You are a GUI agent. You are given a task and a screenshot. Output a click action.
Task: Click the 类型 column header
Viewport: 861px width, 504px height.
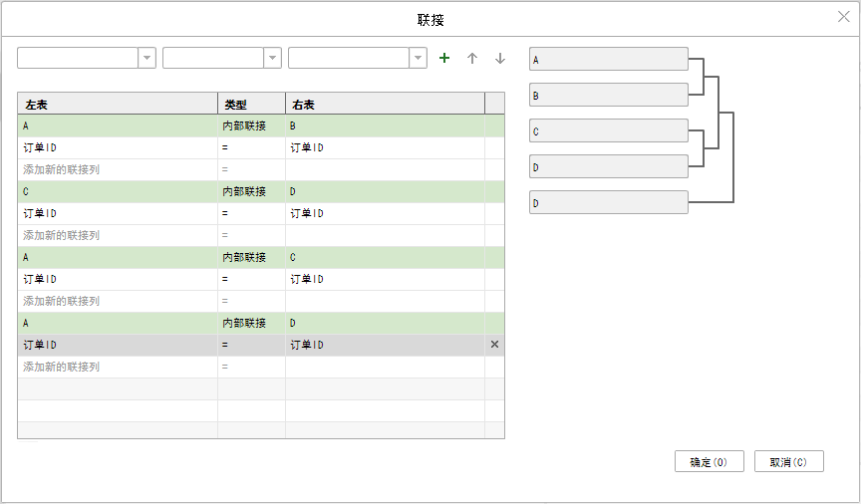point(251,104)
